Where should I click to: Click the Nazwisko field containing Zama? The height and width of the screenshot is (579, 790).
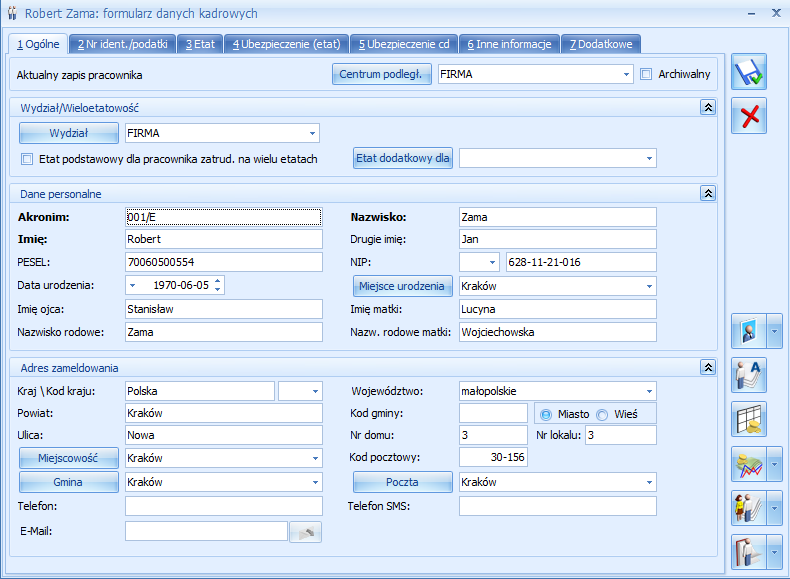click(x=558, y=217)
